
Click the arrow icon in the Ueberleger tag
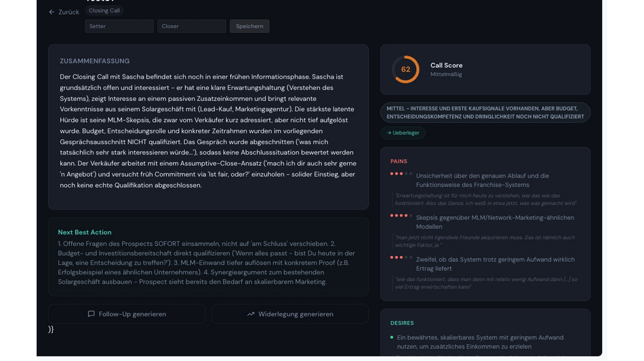click(389, 133)
